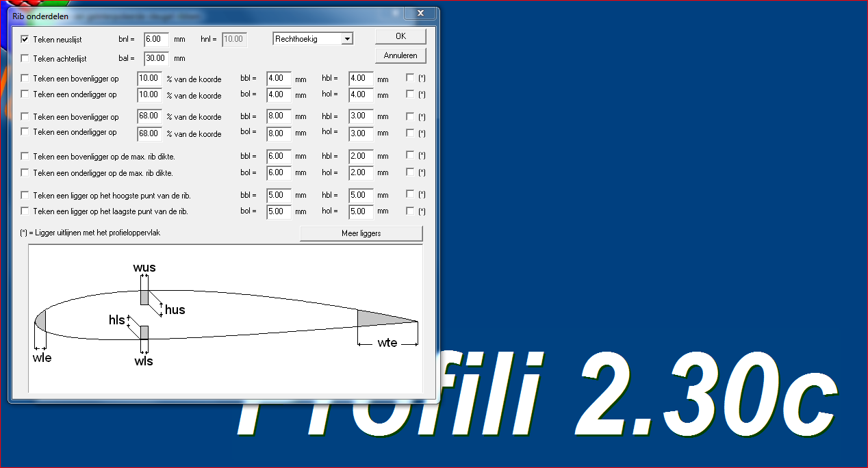
Task: Tick the bovenligger checkbox with 10.00 % koorde
Action: coord(25,79)
